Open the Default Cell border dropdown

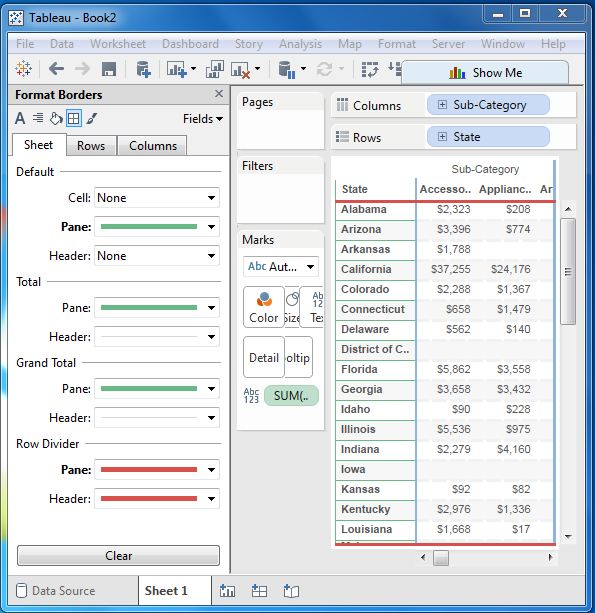tap(157, 198)
